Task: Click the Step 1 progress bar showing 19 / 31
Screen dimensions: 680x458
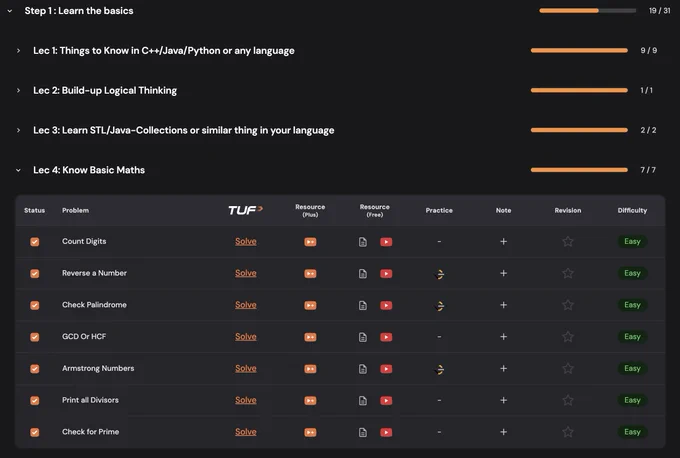Action: (x=588, y=10)
